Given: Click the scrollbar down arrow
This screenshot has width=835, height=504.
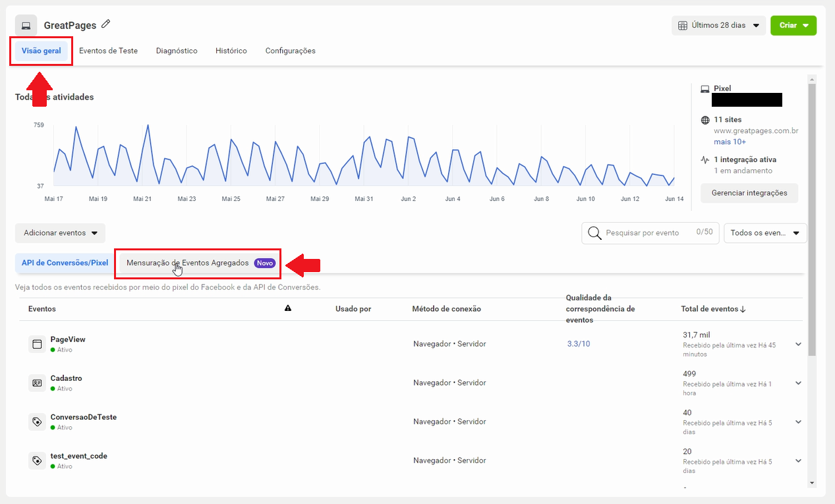Looking at the screenshot, I should point(812,484).
